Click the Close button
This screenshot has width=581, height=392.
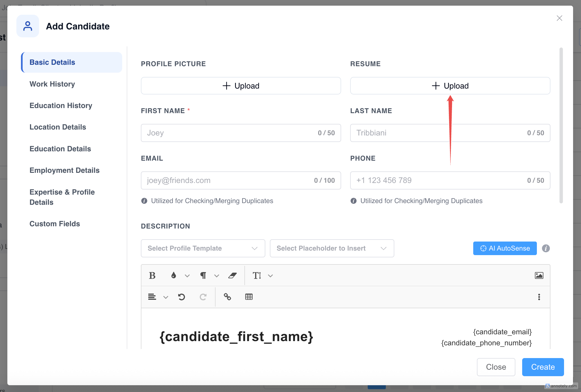pos(496,367)
